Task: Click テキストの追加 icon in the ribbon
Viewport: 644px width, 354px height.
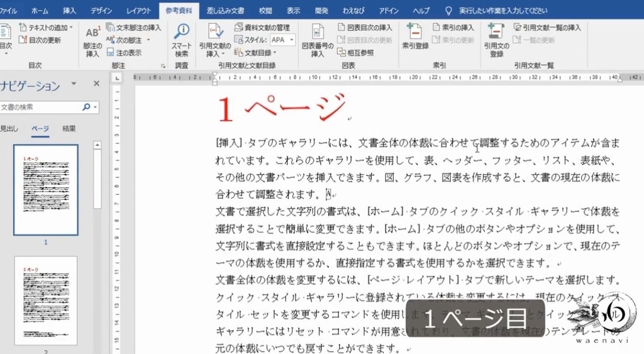Action: [23, 28]
